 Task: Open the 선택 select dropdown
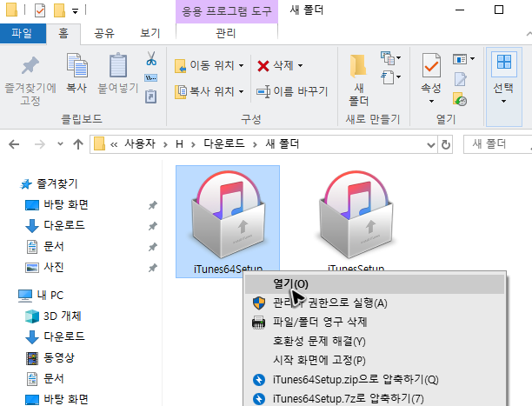pos(504,87)
